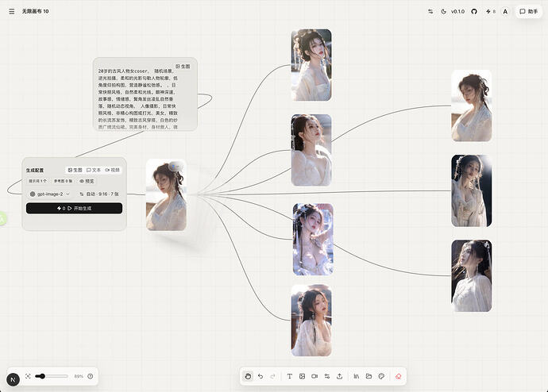
Task: Add a text node with the T tool
Action: pos(289,376)
